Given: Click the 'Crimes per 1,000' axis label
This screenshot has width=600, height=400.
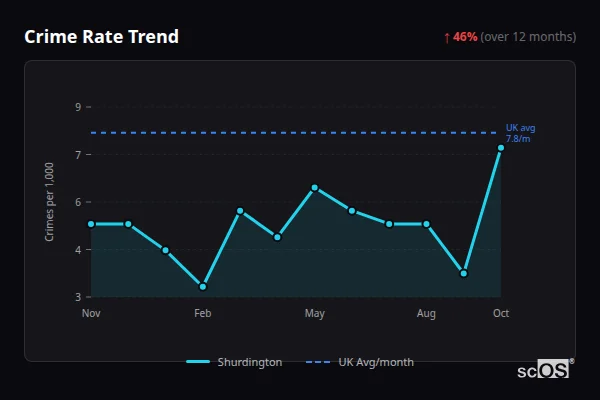Looking at the screenshot, I should [x=49, y=202].
